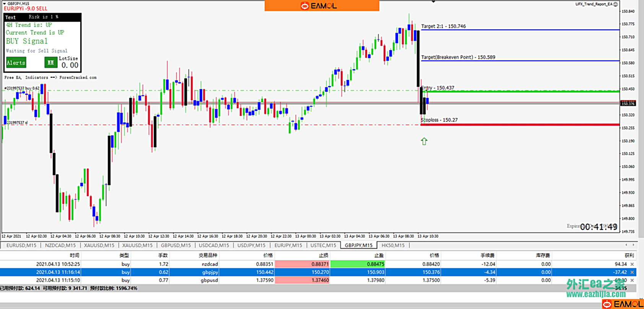Click green up arrow buy signal
644x309 pixels.
click(424, 141)
